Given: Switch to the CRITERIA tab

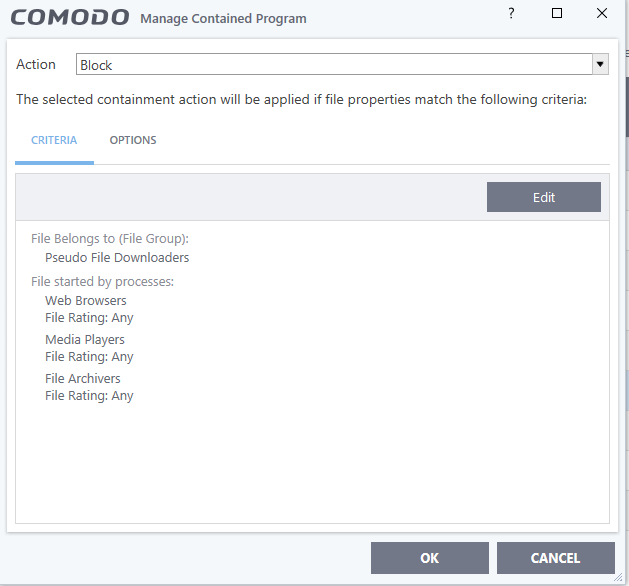Looking at the screenshot, I should click(54, 140).
